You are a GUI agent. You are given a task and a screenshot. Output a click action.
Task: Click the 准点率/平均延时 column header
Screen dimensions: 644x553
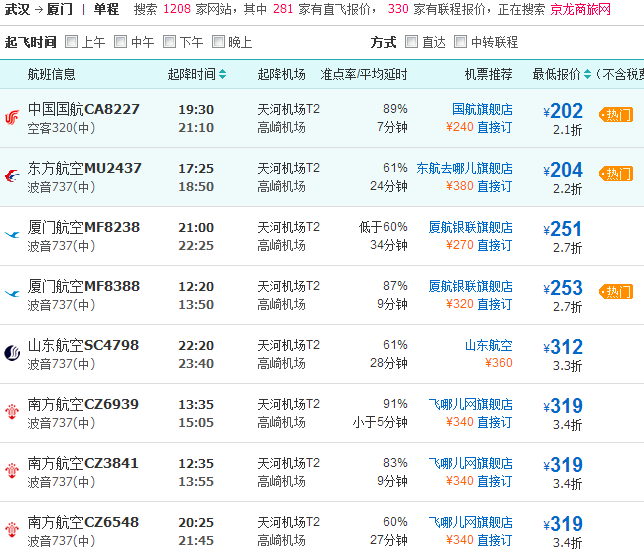(363, 74)
